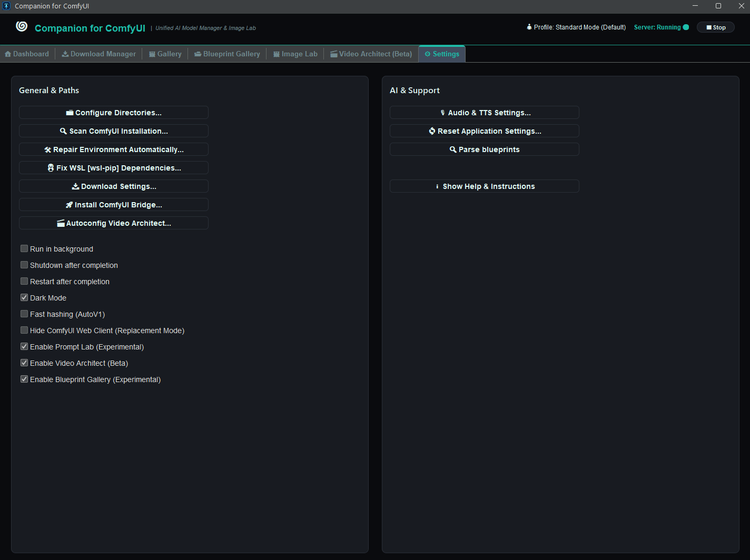Click info icon on Show Help & Instructions
Image resolution: width=750 pixels, height=560 pixels.
pyautogui.click(x=437, y=186)
